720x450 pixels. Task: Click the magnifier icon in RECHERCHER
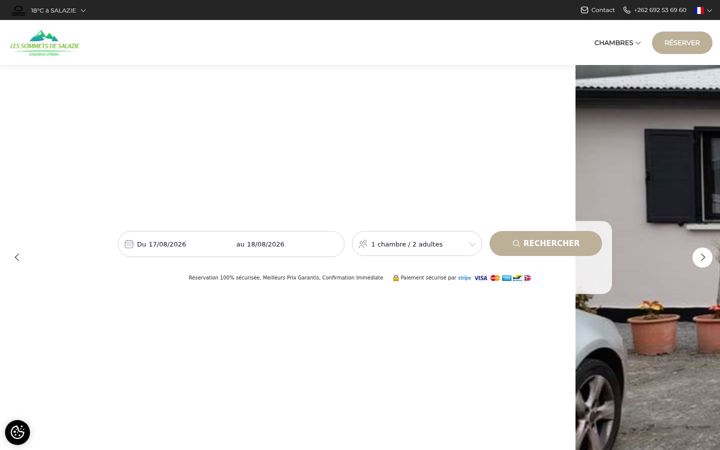516,243
